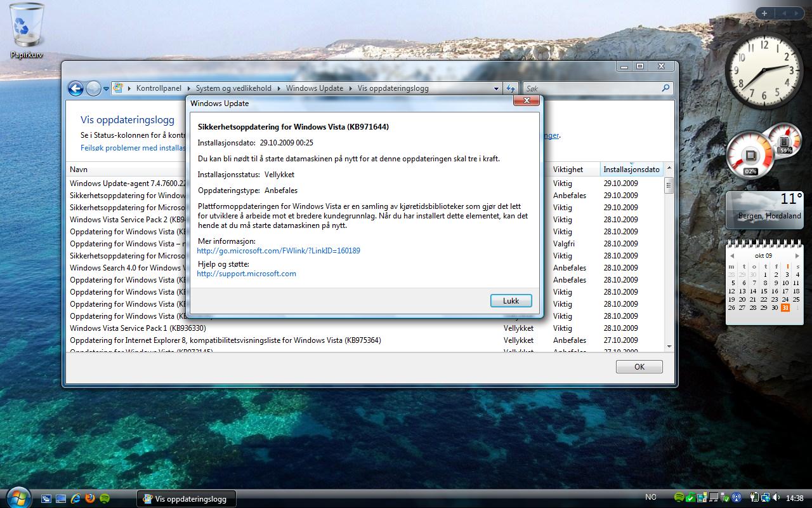Click the 14:38 clock on the taskbar
The image size is (812, 508).
[795, 498]
